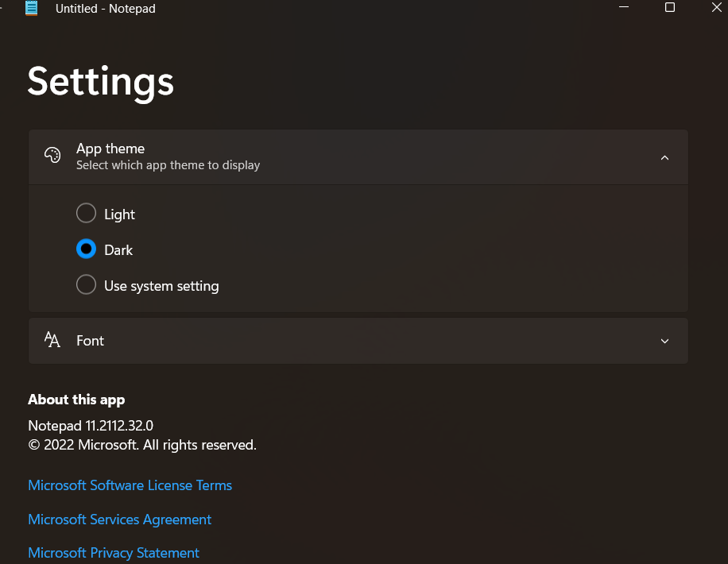Image resolution: width=728 pixels, height=564 pixels.
Task: Maximize the Notepad window
Action: click(x=670, y=8)
